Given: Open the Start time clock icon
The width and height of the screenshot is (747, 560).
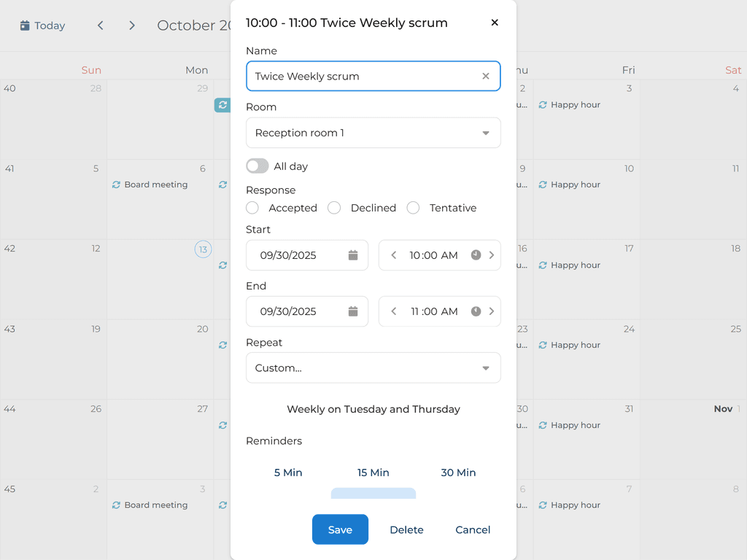Looking at the screenshot, I should pos(475,255).
